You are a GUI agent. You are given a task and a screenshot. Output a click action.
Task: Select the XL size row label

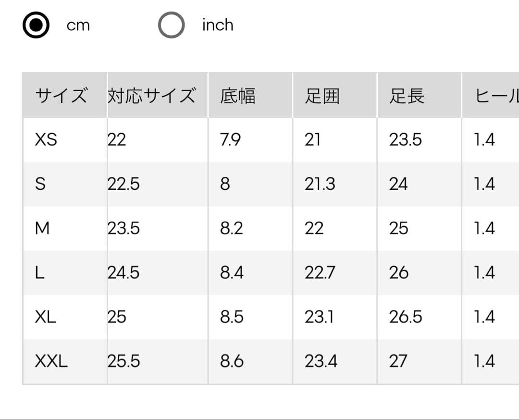(45, 317)
